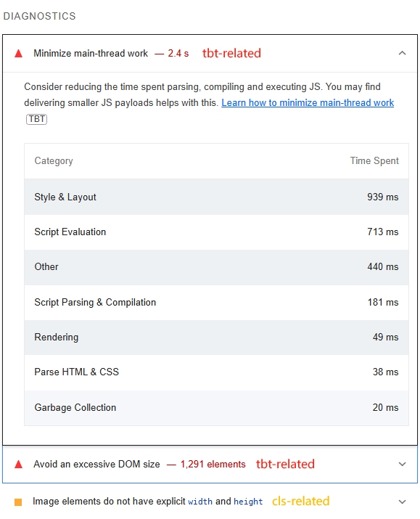The width and height of the screenshot is (420, 519).
Task: Click the TBT metric badge
Action: coord(36,119)
